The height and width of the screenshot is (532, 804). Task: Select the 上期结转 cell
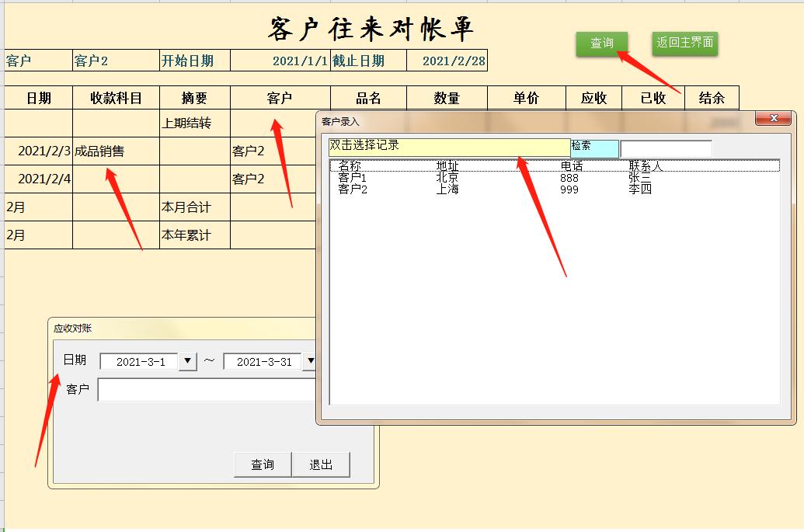194,123
